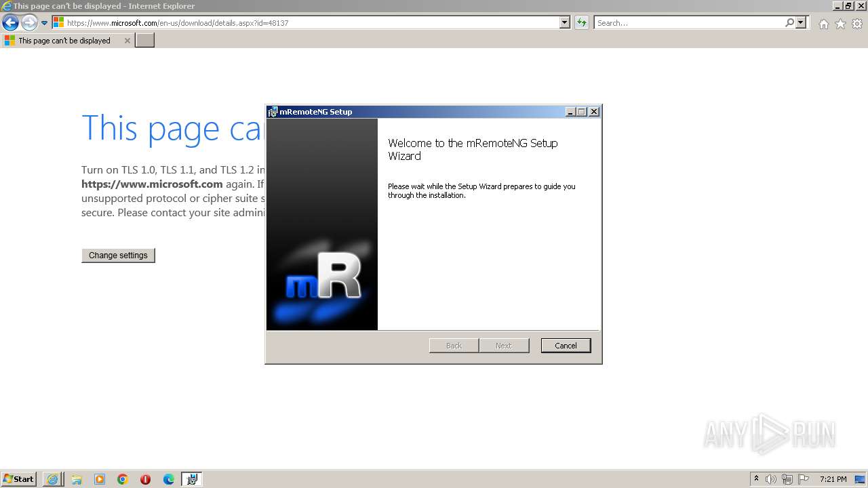Click the disabled Back button in Setup

coord(454,346)
